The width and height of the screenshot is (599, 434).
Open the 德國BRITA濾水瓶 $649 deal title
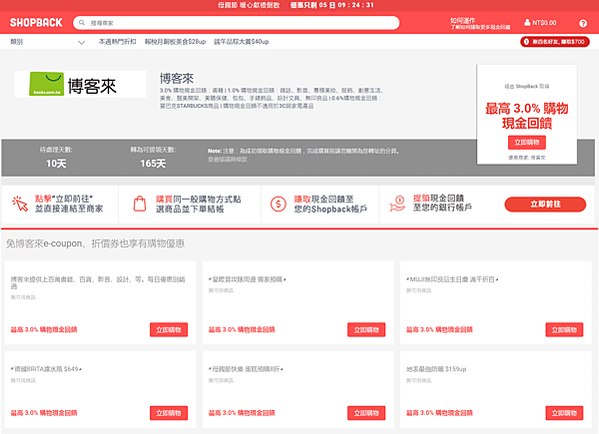pos(46,369)
